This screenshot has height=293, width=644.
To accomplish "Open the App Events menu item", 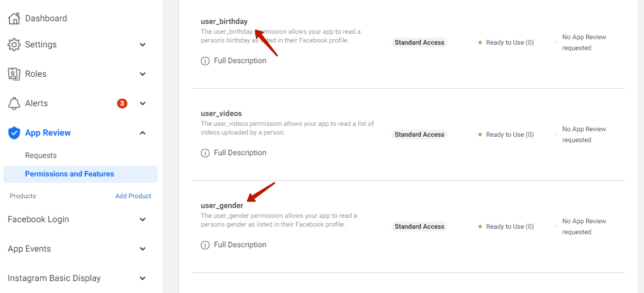I will [x=29, y=249].
